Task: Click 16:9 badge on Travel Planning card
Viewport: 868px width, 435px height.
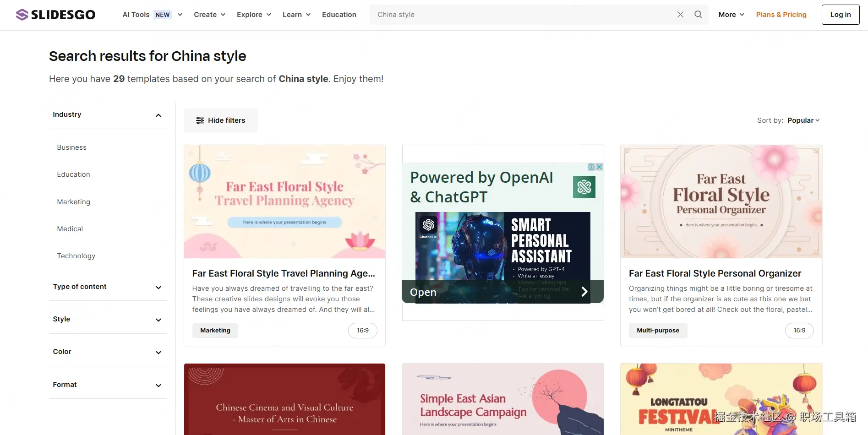Action: coord(363,331)
